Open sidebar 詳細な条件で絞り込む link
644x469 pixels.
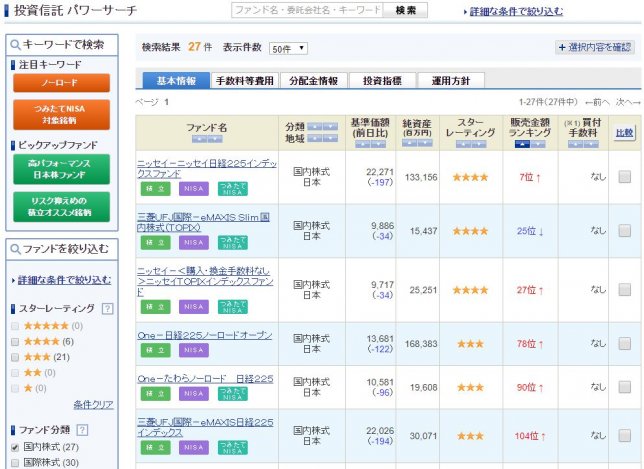click(64, 280)
